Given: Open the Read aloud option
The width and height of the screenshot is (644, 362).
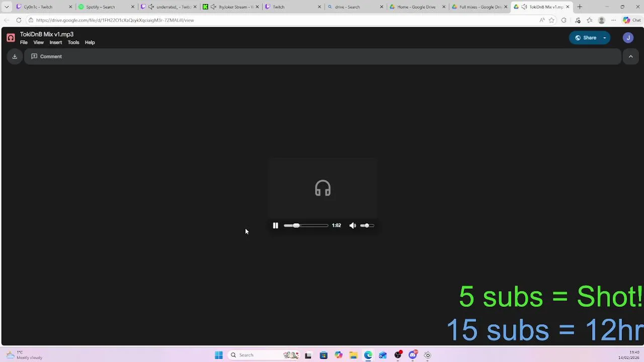Looking at the screenshot, I should [542, 20].
